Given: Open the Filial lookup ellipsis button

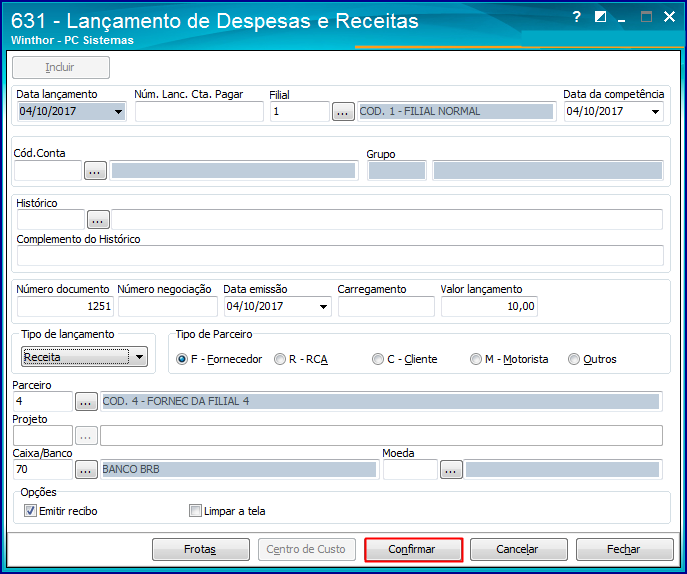Looking at the screenshot, I should pyautogui.click(x=343, y=112).
